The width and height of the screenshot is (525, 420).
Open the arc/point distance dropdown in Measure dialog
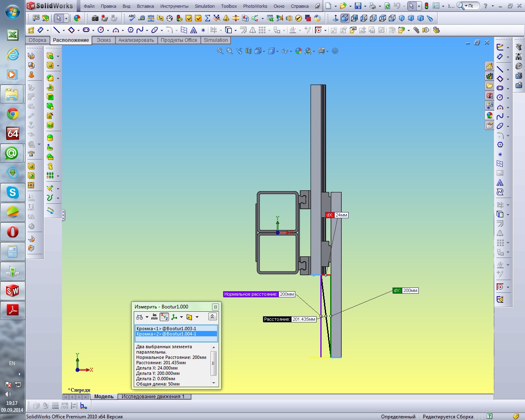point(147,317)
